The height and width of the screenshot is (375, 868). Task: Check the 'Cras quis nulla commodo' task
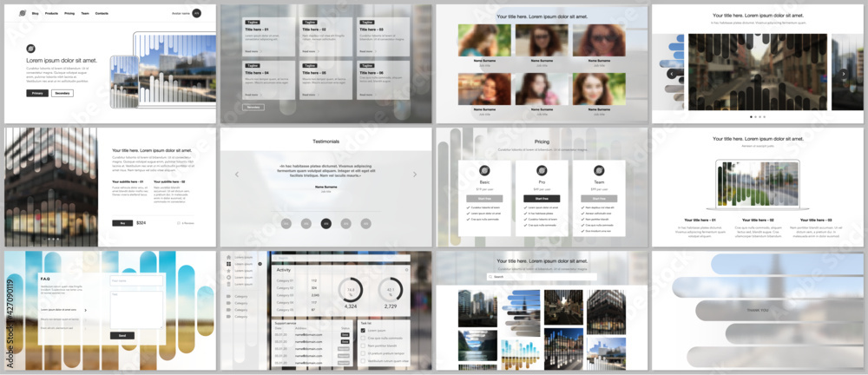(x=363, y=338)
